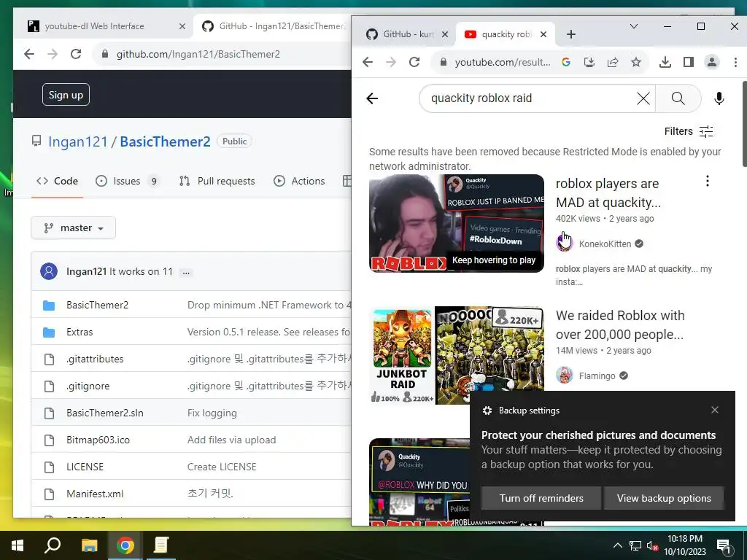Click YouTube search back arrow

[x=372, y=98]
